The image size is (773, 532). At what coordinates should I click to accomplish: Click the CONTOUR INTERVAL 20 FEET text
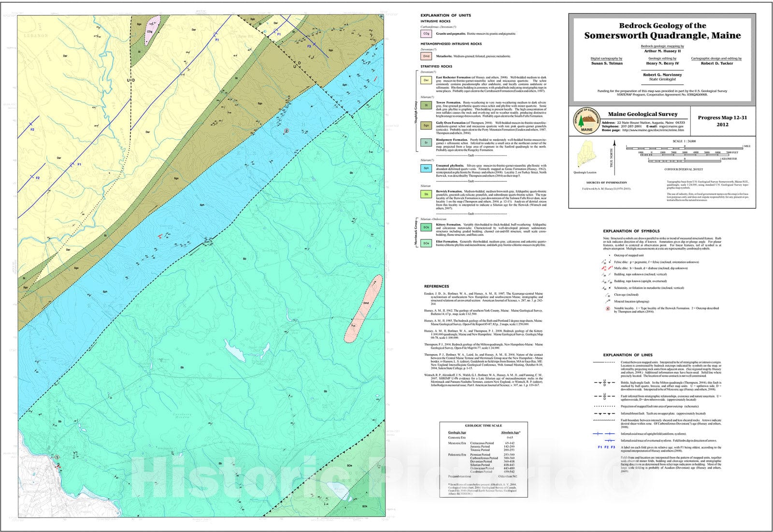click(683, 170)
